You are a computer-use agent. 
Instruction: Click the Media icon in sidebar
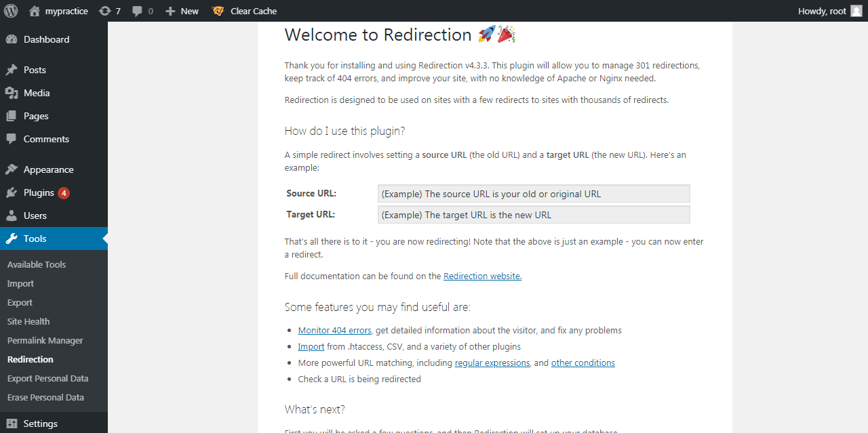[12, 93]
